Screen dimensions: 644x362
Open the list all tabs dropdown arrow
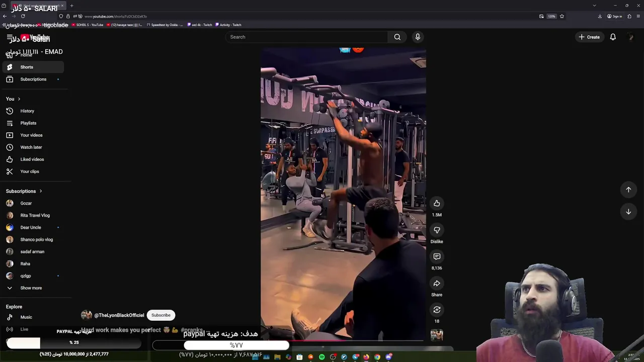594,6
